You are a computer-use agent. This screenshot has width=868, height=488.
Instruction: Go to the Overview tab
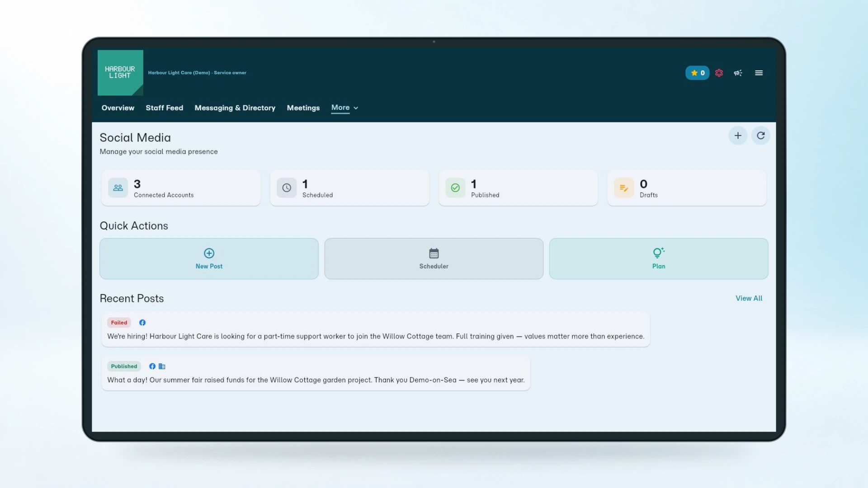click(x=118, y=108)
